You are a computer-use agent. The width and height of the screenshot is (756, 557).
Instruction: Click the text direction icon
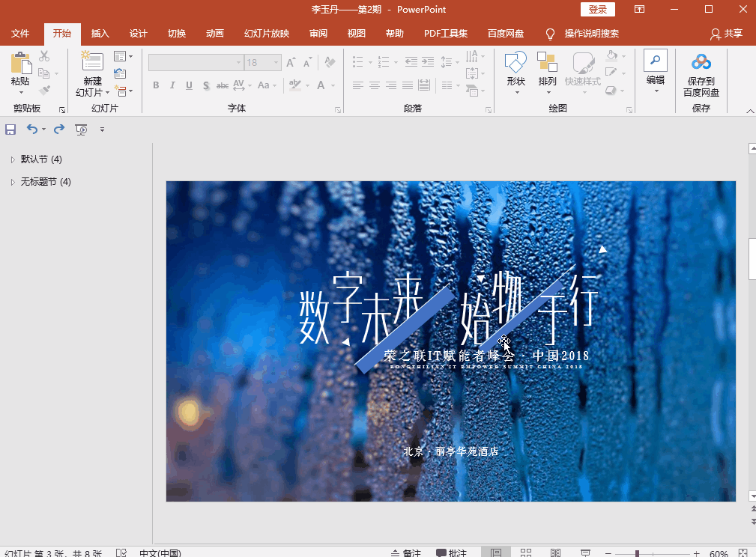coord(472,56)
